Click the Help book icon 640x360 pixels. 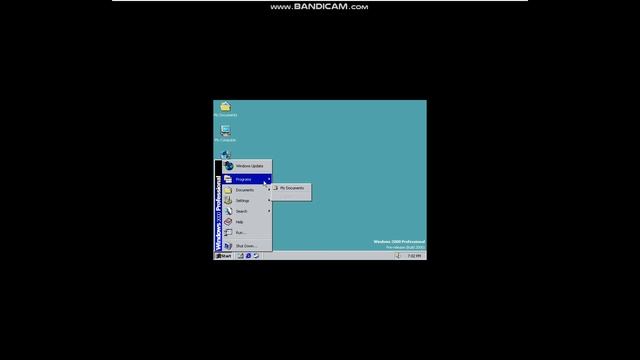pyautogui.click(x=228, y=222)
